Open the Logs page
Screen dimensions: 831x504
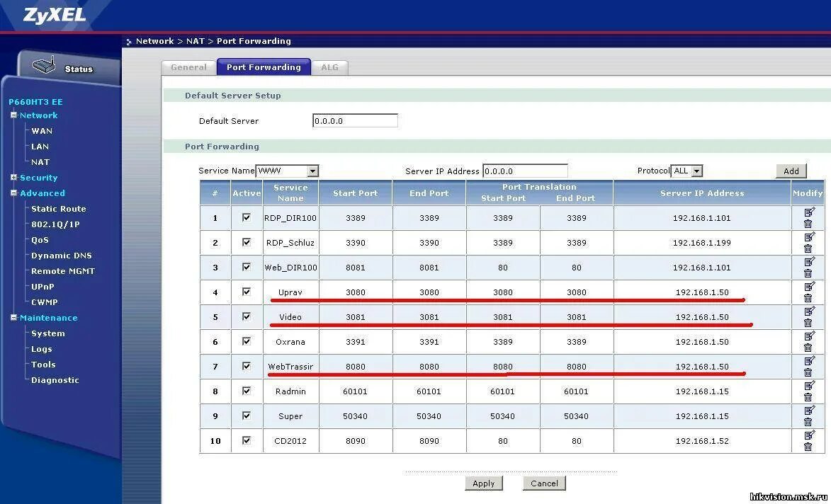(41, 349)
